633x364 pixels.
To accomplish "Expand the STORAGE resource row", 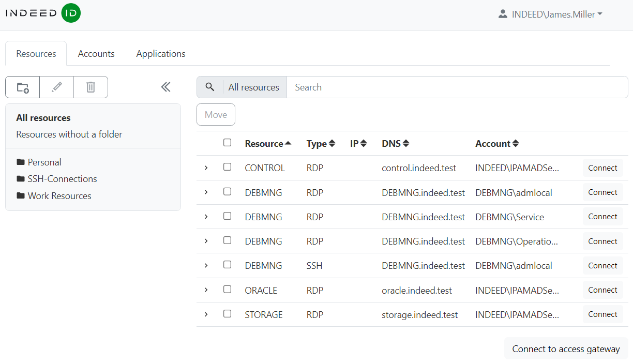I will tap(206, 314).
